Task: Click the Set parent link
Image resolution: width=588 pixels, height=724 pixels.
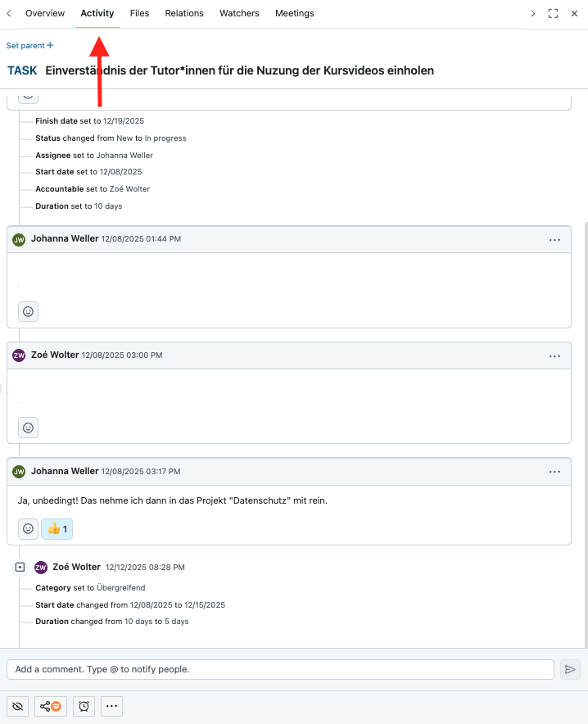Action: (x=30, y=46)
